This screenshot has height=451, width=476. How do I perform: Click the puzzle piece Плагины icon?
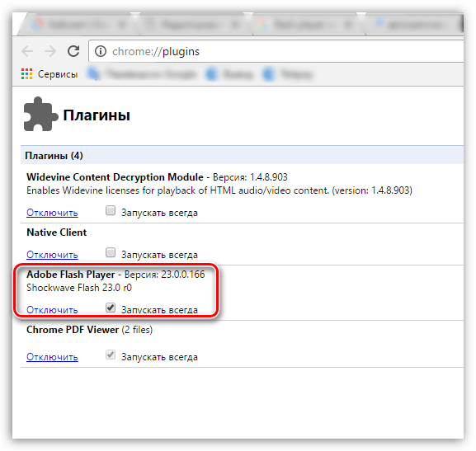point(40,114)
